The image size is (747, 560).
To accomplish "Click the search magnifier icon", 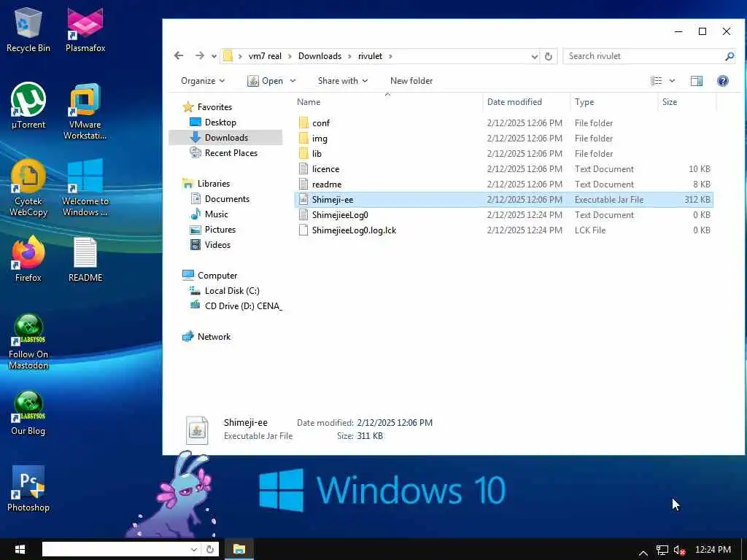I will pyautogui.click(x=729, y=56).
